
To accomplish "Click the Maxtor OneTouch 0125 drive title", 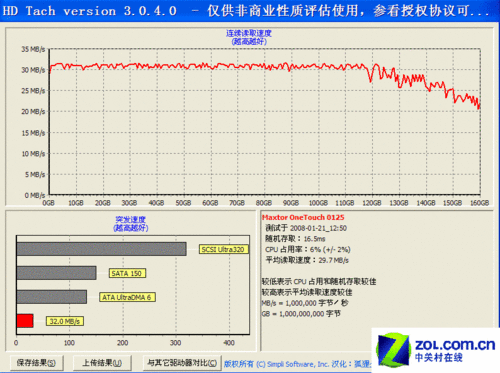I will tap(303, 217).
